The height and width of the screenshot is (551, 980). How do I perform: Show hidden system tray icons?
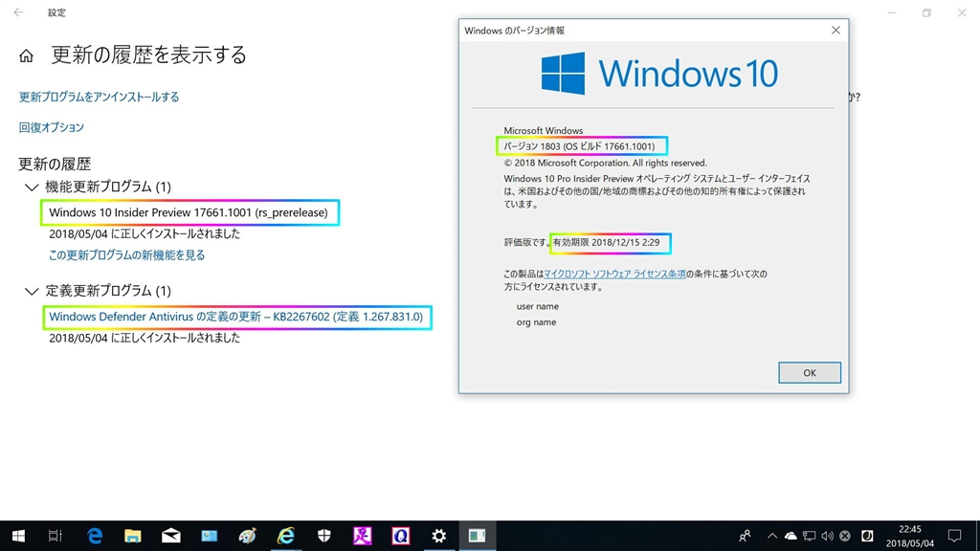772,536
